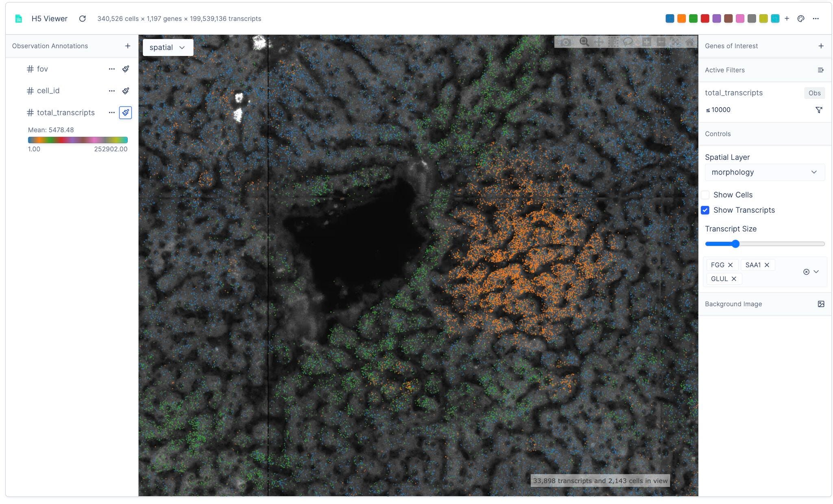Color by fov using paintbrush icon
The image size is (833, 504).
coord(126,69)
